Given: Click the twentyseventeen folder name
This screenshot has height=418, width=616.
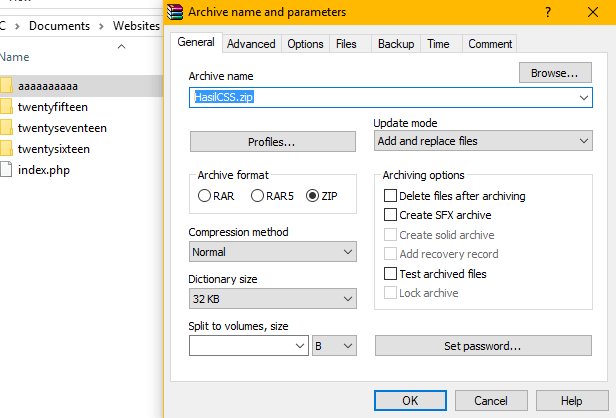Looking at the screenshot, I should (x=62, y=128).
